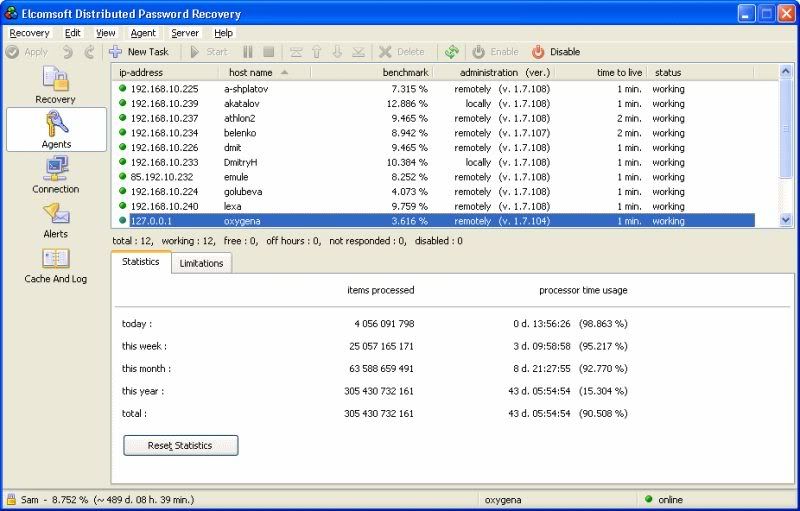The width and height of the screenshot is (800, 511).
Task: Click the Reset Statistics button
Action: 180,445
